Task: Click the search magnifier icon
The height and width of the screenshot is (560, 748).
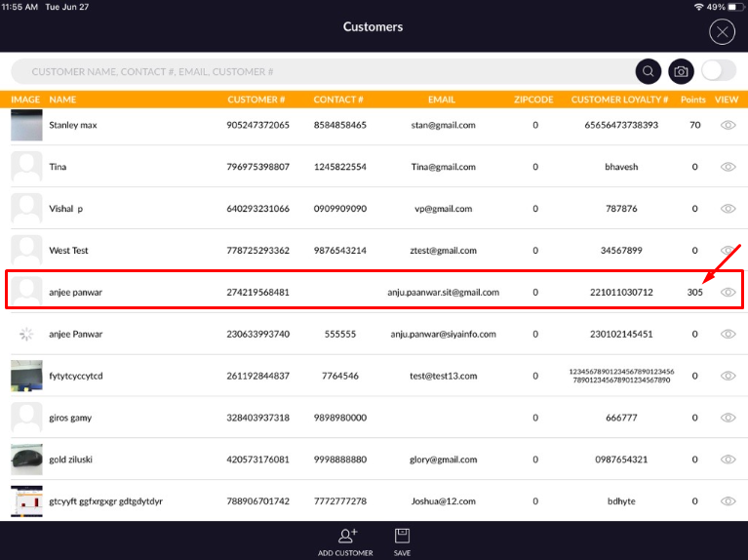Action: coord(648,71)
